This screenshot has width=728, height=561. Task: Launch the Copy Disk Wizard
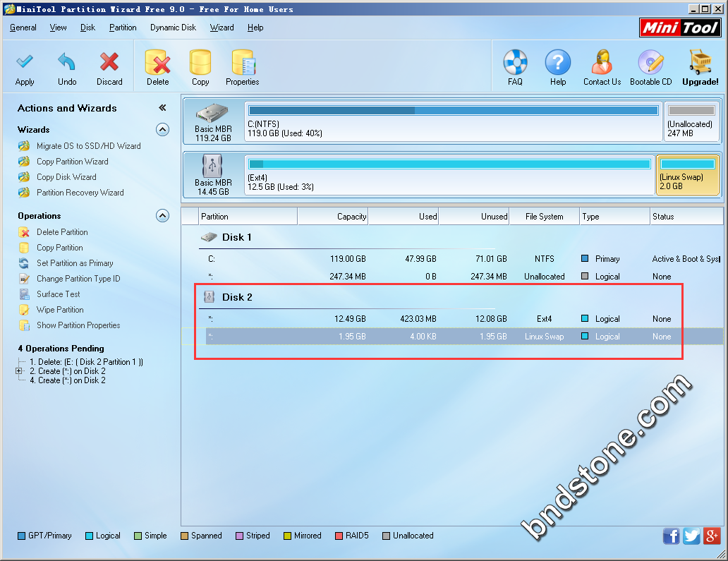tap(58, 177)
